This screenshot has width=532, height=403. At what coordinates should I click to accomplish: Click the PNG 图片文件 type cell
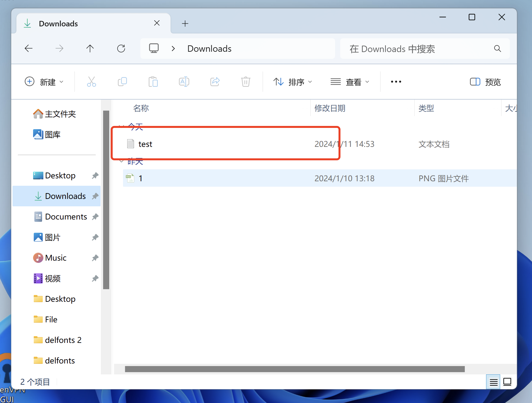pos(444,179)
